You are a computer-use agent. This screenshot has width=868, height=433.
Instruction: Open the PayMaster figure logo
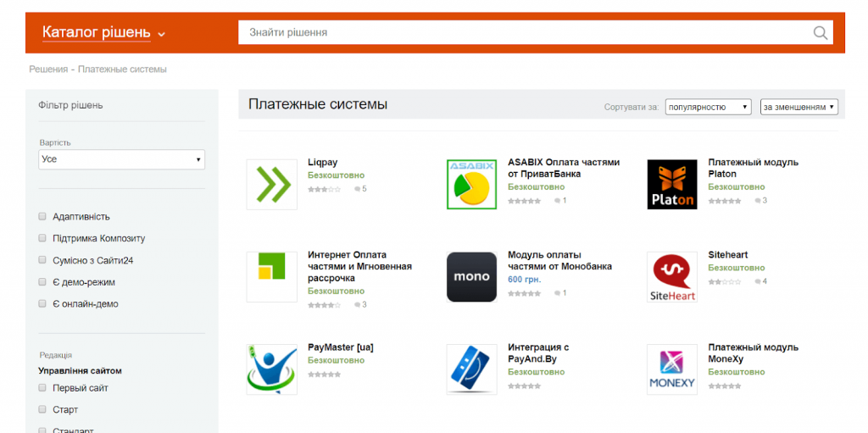pyautogui.click(x=272, y=369)
